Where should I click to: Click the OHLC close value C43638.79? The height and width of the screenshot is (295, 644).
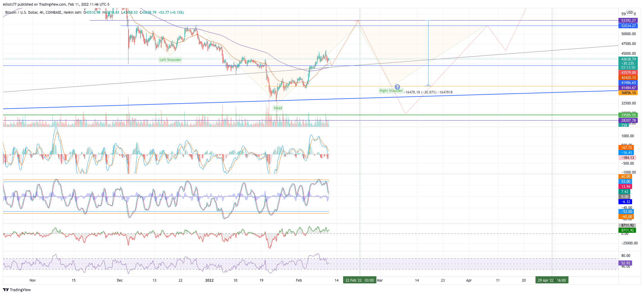click(148, 13)
